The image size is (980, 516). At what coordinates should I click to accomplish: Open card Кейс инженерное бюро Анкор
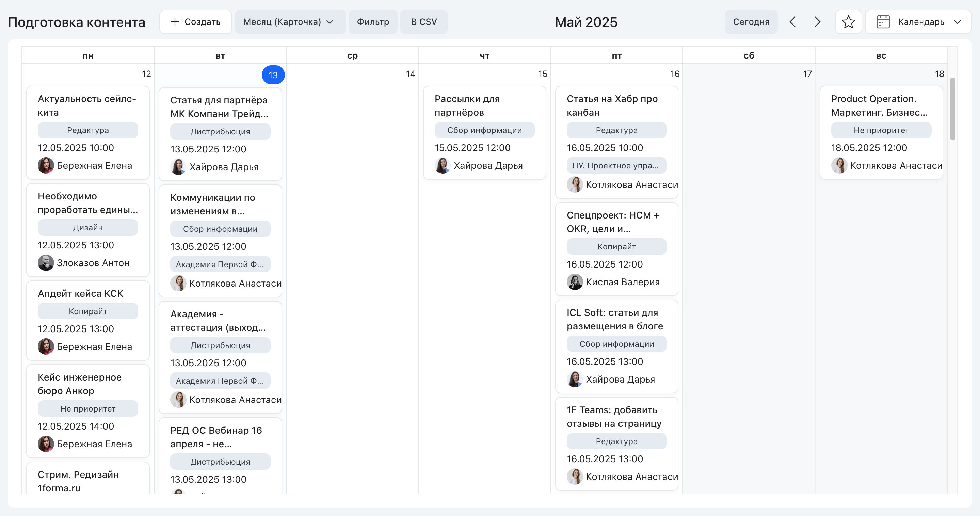88,411
